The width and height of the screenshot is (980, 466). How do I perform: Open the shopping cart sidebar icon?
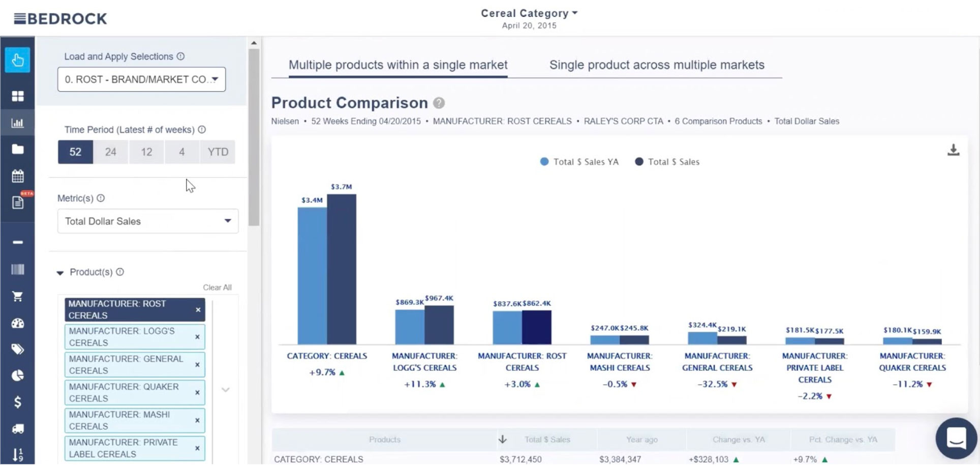coord(18,296)
